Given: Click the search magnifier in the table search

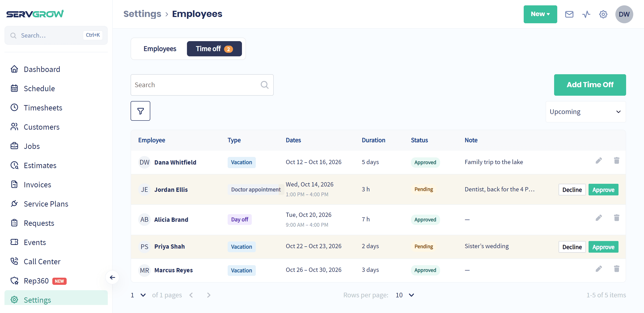Looking at the screenshot, I should point(265,85).
